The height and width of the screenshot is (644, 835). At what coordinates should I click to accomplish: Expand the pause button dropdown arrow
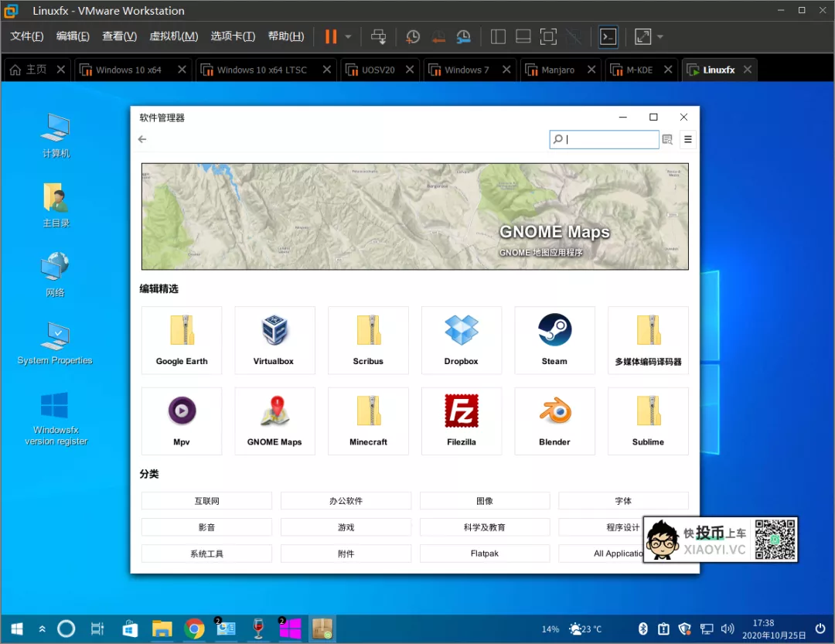pos(348,36)
